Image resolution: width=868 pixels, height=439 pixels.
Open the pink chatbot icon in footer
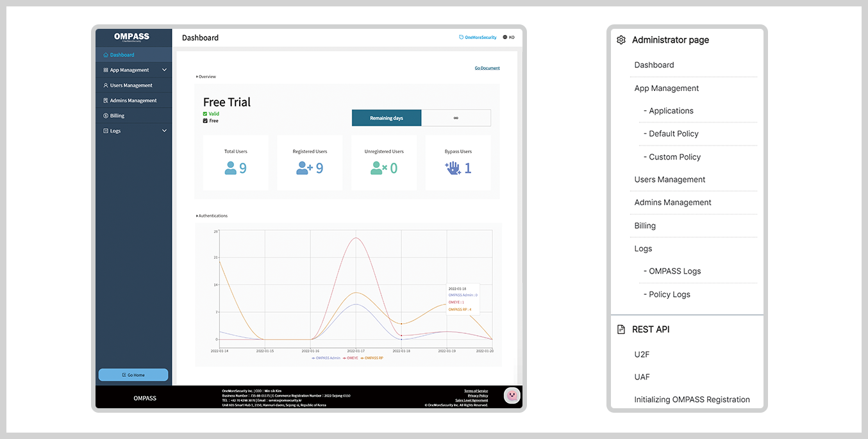512,395
